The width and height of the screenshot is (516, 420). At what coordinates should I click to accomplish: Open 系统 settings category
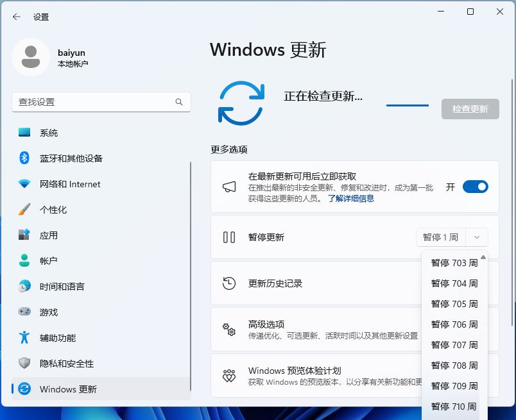pyautogui.click(x=101, y=133)
